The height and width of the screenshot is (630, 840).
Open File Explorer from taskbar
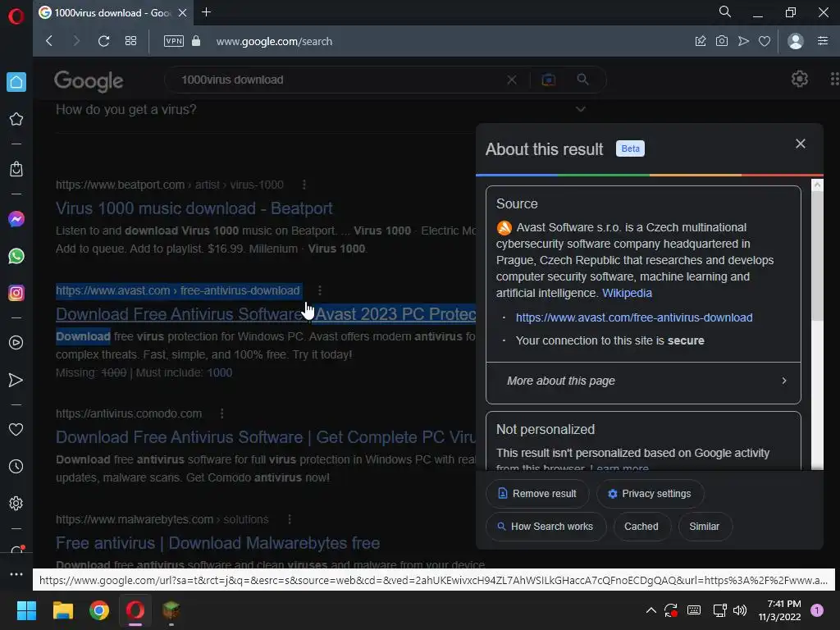[62, 610]
